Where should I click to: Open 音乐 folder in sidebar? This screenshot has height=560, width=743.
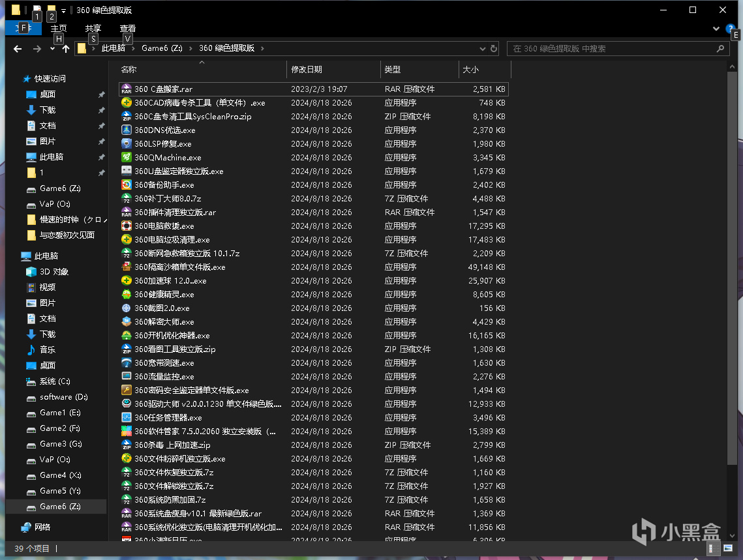(x=48, y=350)
